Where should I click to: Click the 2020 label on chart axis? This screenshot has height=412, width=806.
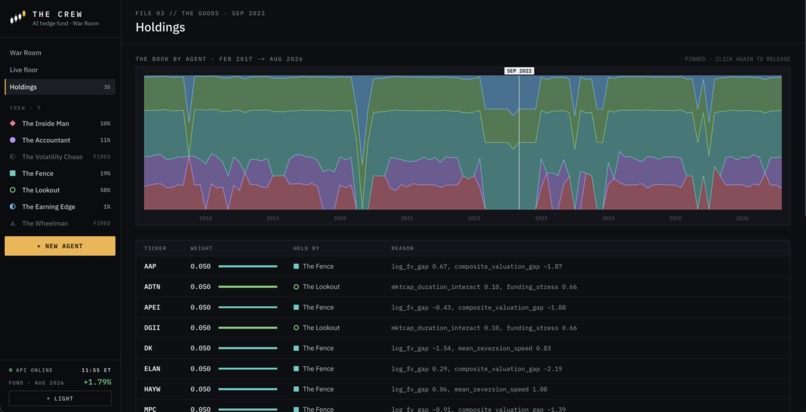(340, 218)
